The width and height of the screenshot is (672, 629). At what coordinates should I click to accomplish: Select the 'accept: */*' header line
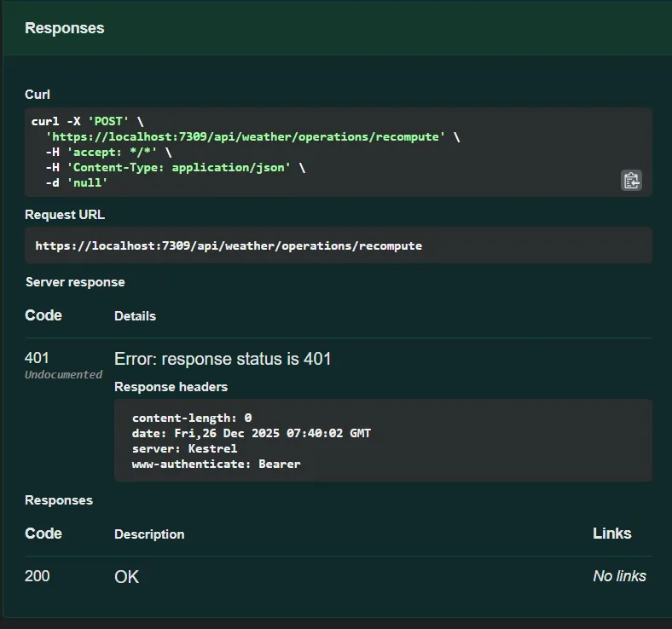click(x=108, y=153)
